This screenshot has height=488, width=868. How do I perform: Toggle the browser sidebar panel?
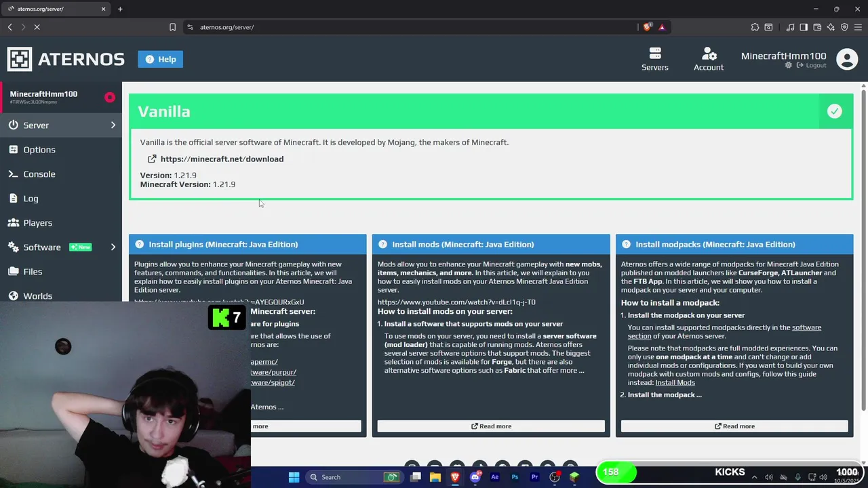804,27
